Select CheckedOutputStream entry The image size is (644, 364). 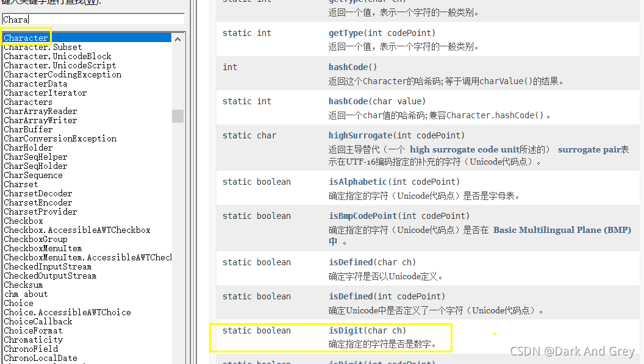(50, 276)
